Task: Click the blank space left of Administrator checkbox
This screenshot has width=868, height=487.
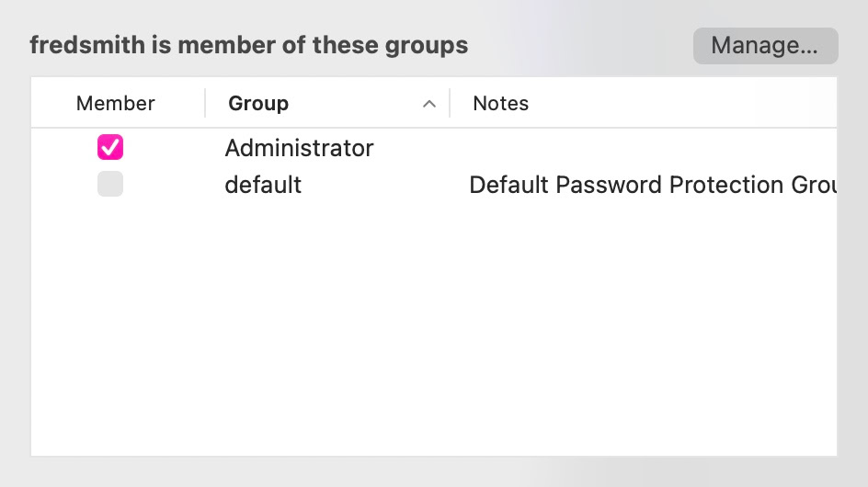Action: pyautogui.click(x=60, y=148)
